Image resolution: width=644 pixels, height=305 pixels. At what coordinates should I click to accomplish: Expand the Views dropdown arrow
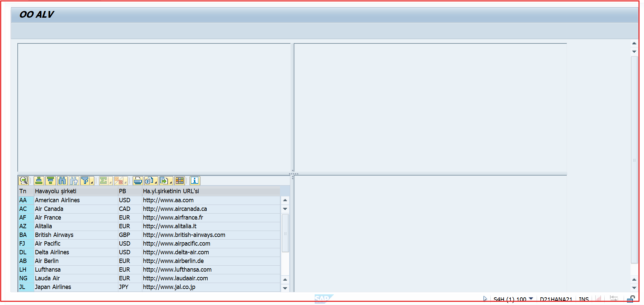[x=156, y=183]
